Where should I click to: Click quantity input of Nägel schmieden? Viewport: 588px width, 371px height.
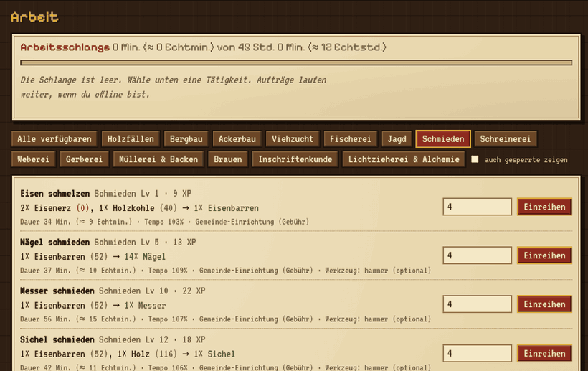point(477,255)
